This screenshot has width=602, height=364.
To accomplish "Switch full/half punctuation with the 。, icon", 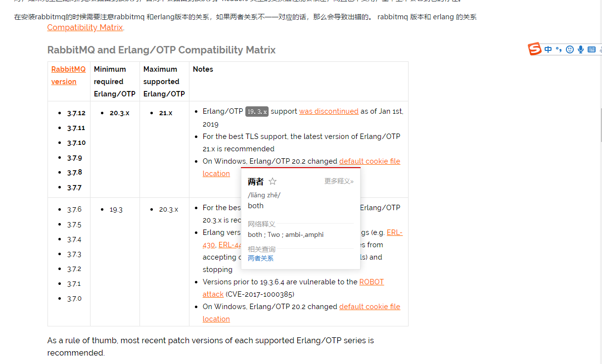I will point(558,49).
